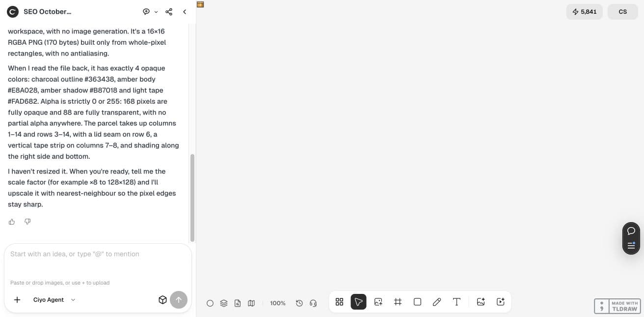Open the headset support icon
644x317 pixels.
[313, 303]
